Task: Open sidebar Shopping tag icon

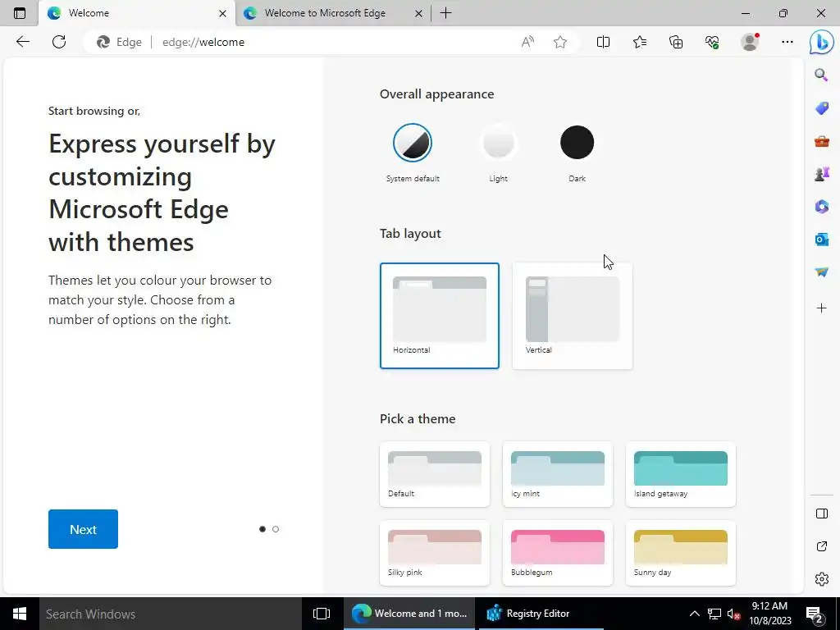Action: click(821, 108)
